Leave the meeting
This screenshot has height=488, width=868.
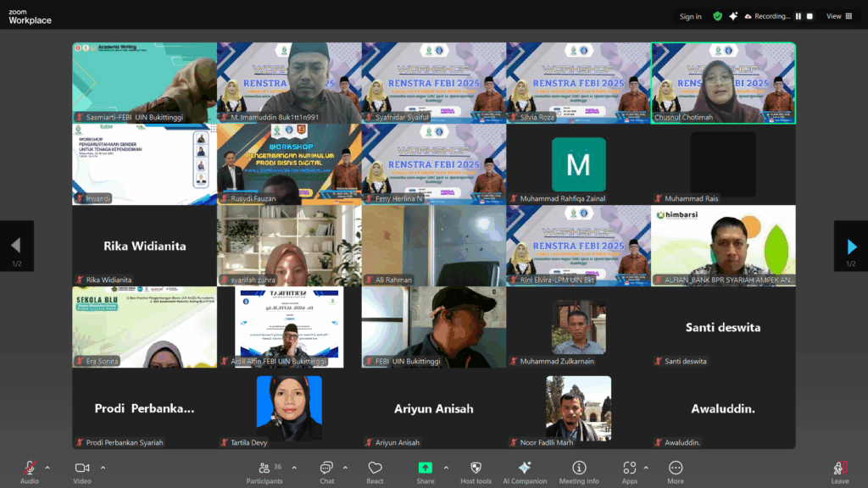(839, 471)
